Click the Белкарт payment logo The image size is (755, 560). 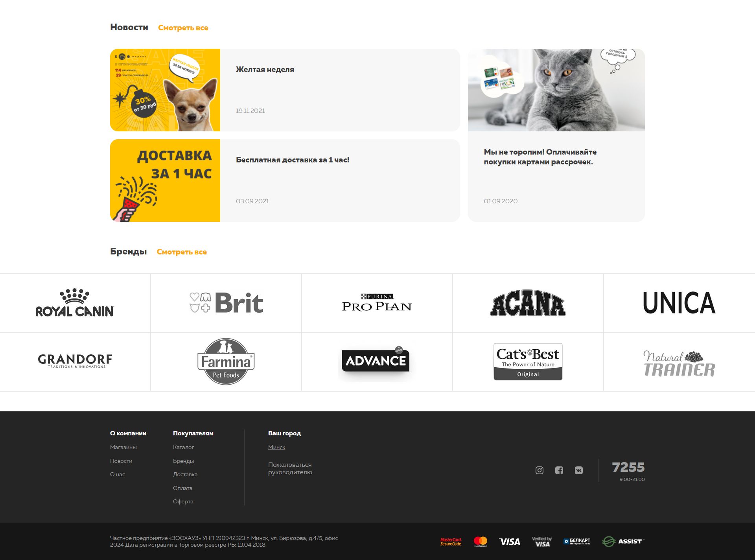coord(577,542)
